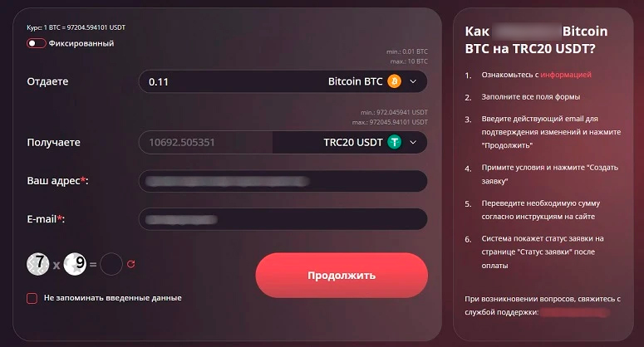
Task: Focus the Отдаете amount field showing 0.11
Action: tap(224, 81)
